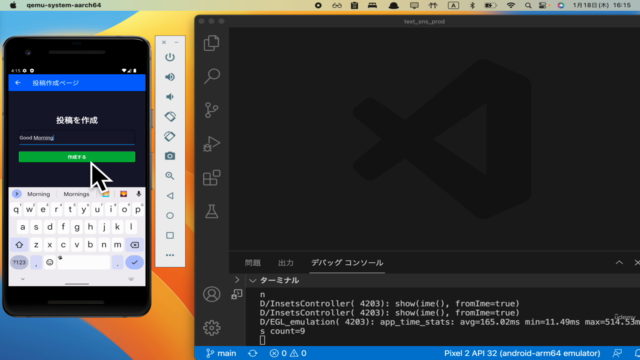Toggle the shift key on the keyboard
Viewport: 640px width, 360px height.
point(19,245)
